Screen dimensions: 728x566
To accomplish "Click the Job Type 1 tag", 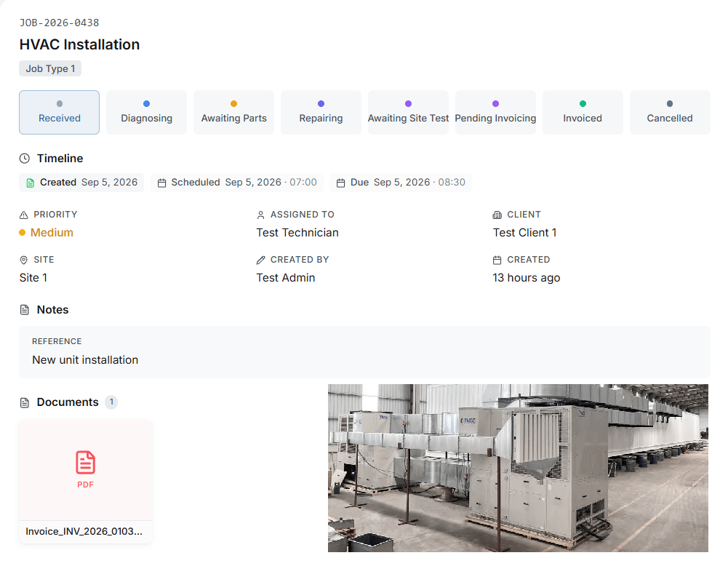I will [x=50, y=68].
